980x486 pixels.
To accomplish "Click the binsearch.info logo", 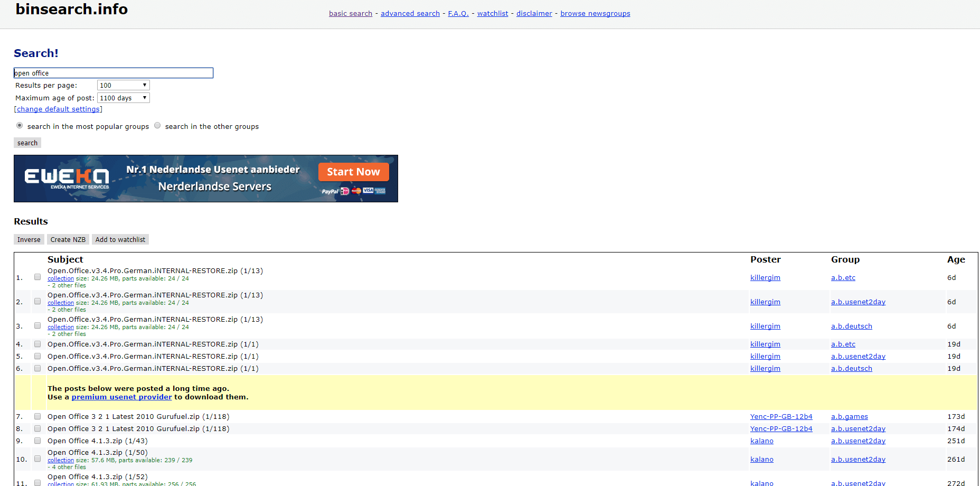I will pyautogui.click(x=71, y=9).
